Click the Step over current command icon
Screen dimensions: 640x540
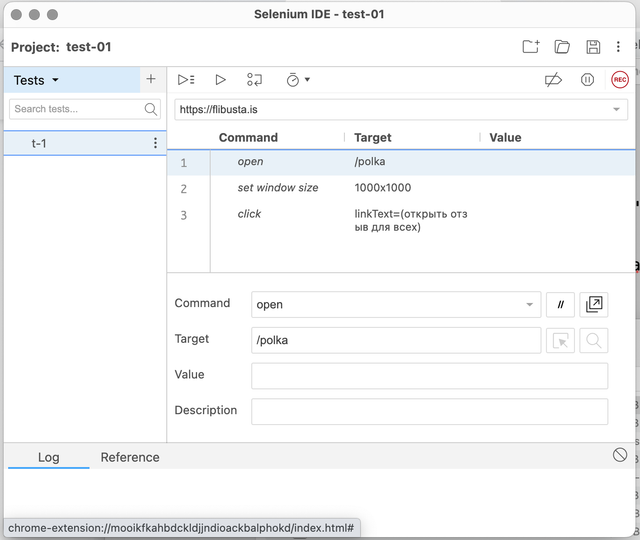255,80
